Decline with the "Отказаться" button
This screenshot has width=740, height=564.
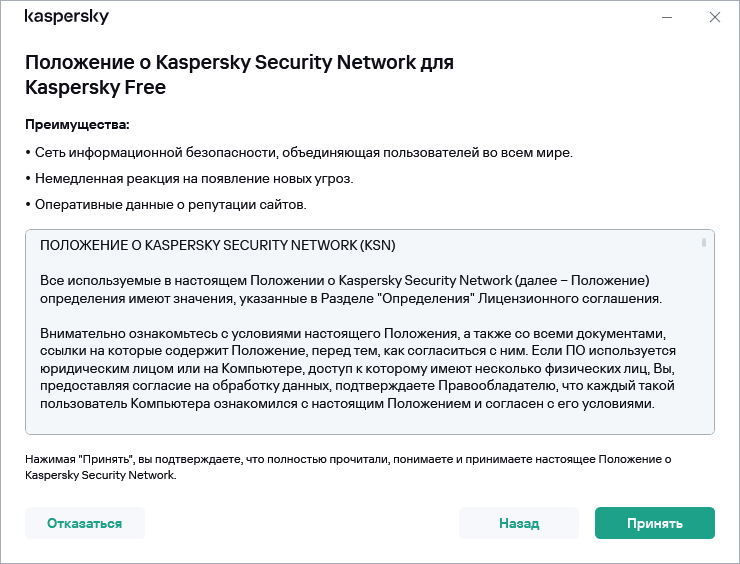tap(85, 523)
